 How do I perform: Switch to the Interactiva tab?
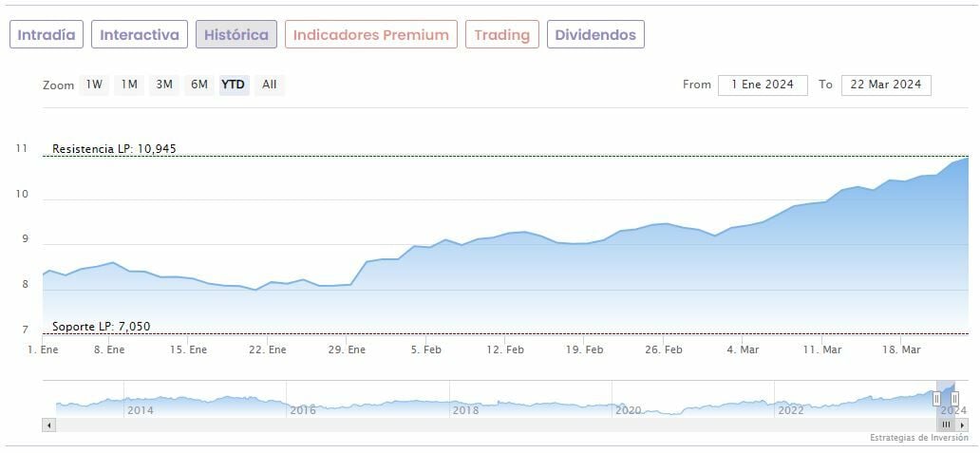coord(140,35)
